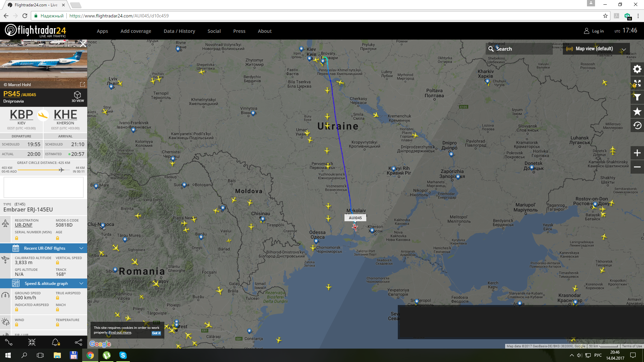Open the Add coverage menu item
The height and width of the screenshot is (362, 644).
coord(136,31)
